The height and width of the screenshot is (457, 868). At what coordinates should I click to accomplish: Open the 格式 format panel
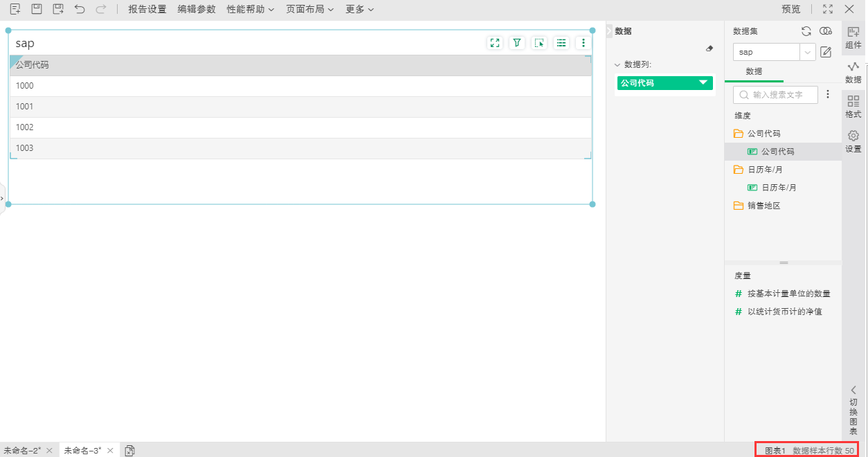(853, 107)
